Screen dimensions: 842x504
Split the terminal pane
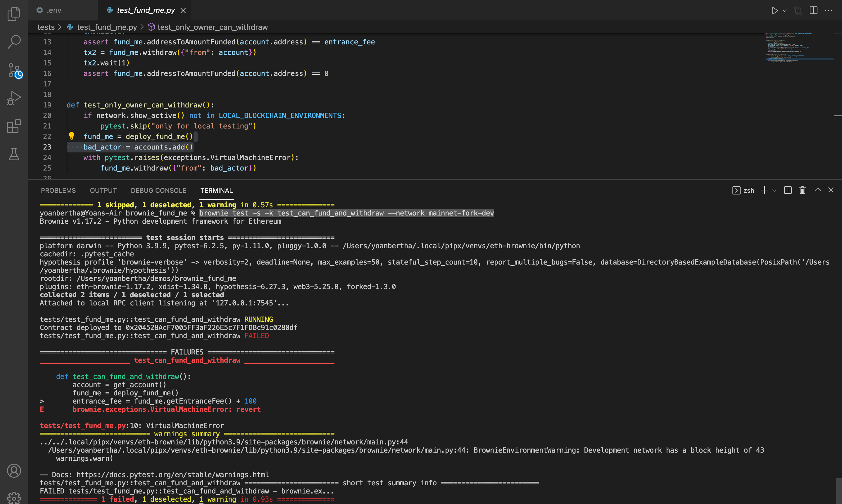tap(788, 190)
